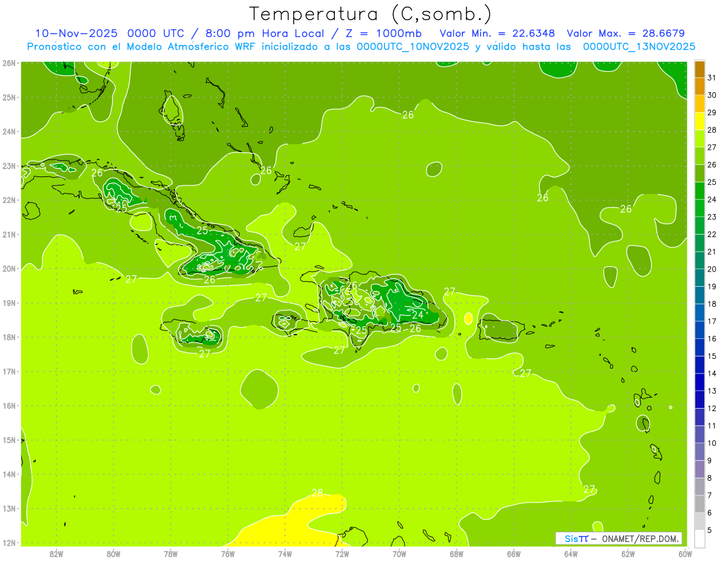Image resolution: width=728 pixels, height=562 pixels.
Task: Click the '22N' latitude axis label
Action: tap(9, 200)
